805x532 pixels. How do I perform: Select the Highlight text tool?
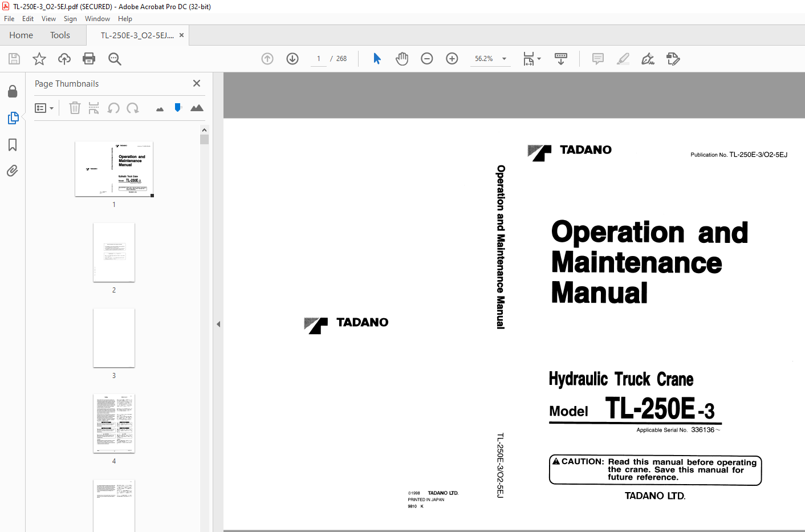click(x=623, y=59)
